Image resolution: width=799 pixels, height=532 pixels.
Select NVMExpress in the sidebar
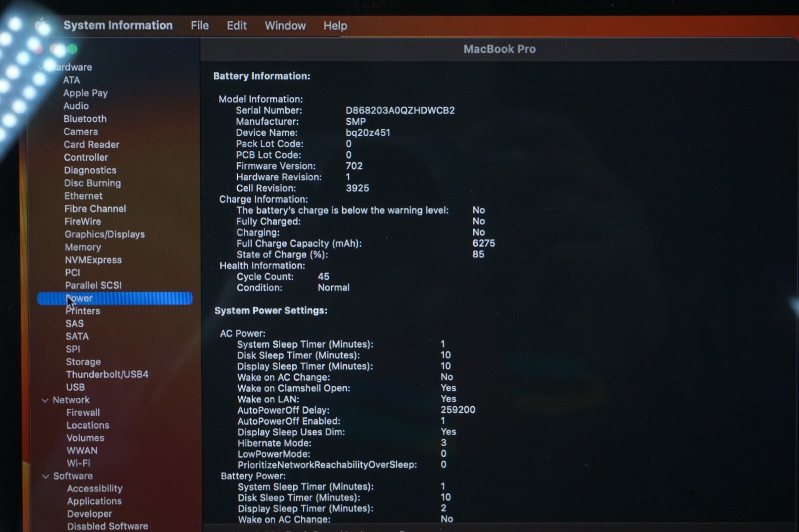click(93, 260)
